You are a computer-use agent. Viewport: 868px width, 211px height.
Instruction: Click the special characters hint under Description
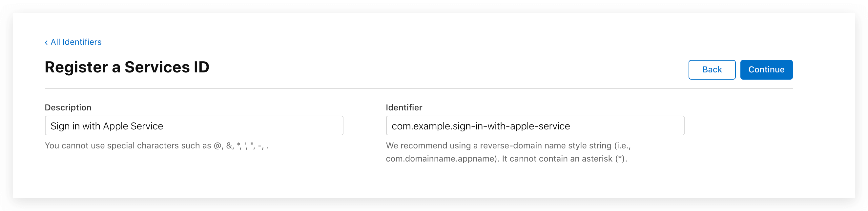(x=156, y=146)
